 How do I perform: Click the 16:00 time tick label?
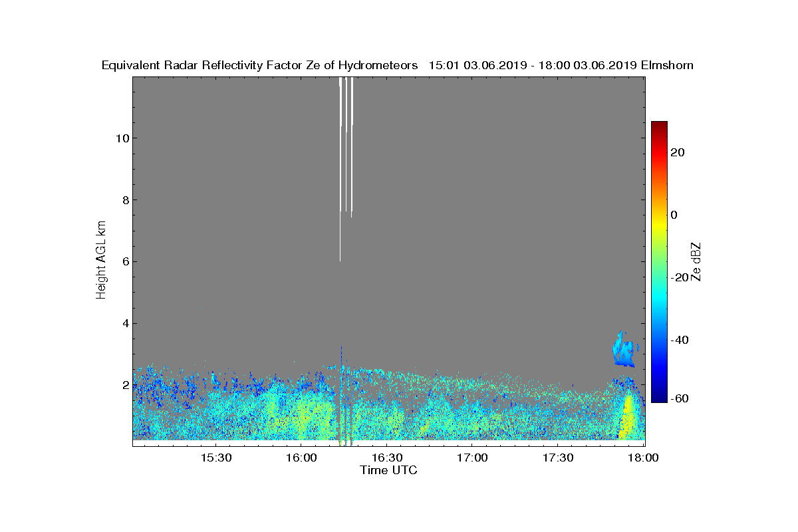(x=302, y=458)
